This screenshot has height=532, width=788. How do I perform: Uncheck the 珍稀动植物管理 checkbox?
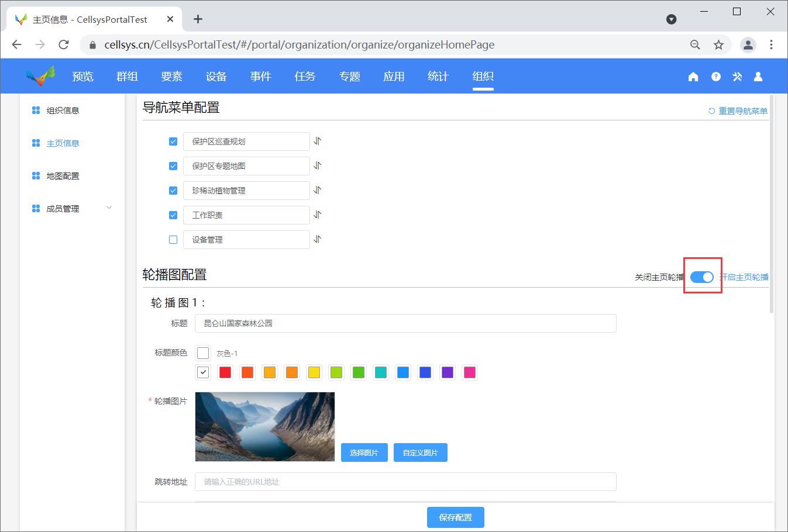(173, 191)
